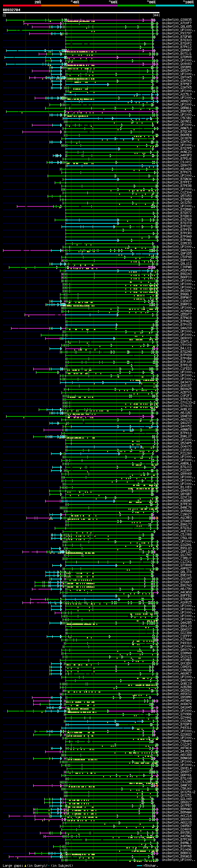Click the UniRef100_Q9SBM1 entry
197x868 pixels.
point(177,67)
